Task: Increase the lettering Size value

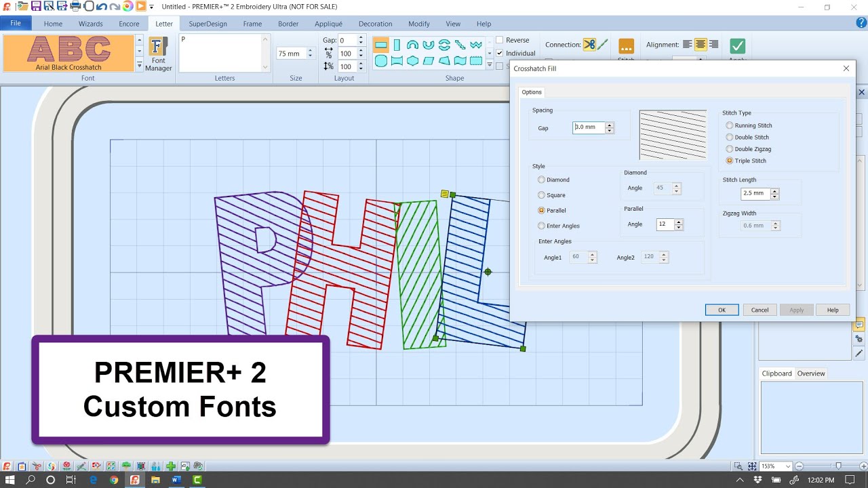Action: click(311, 51)
